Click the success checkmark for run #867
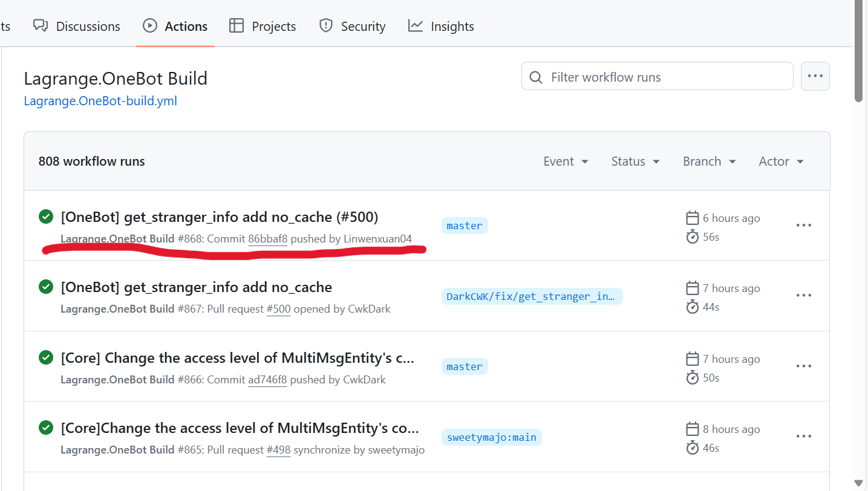 (46, 287)
